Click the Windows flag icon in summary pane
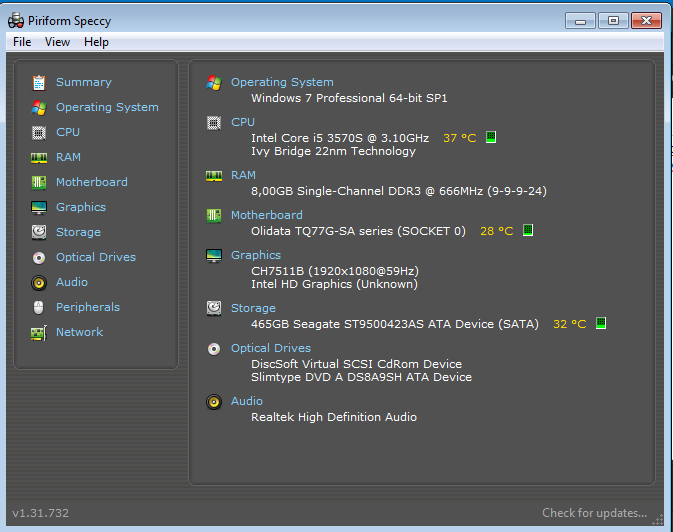This screenshot has width=673, height=532. tap(214, 82)
